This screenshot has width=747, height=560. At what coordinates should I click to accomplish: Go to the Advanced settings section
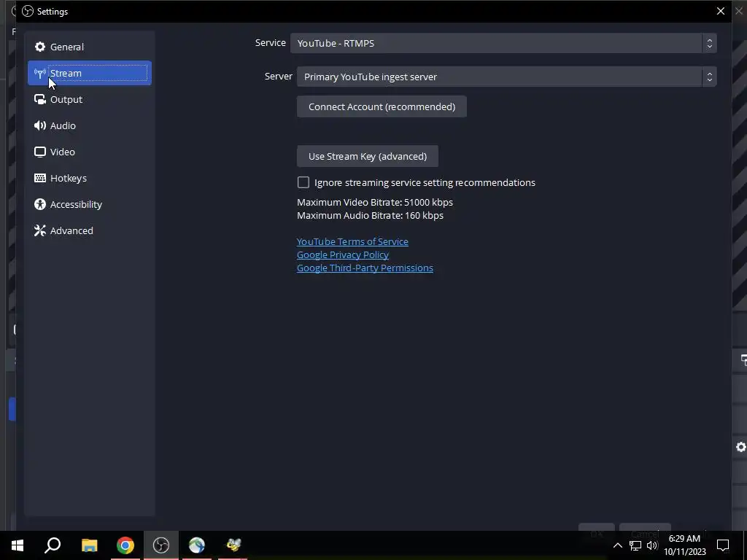[x=90, y=230]
